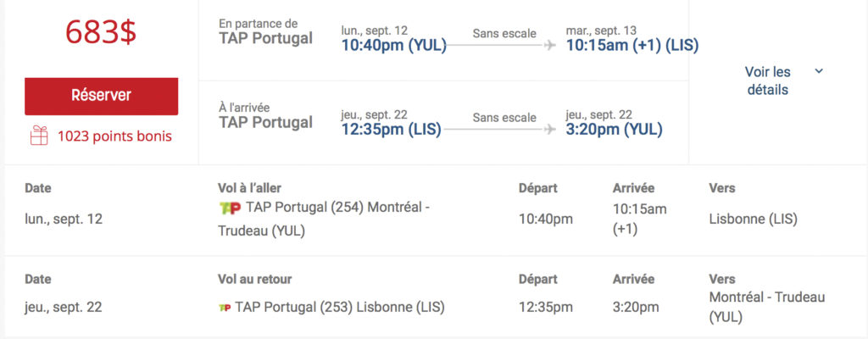Expand the Voir les détails section
The height and width of the screenshot is (339, 868).
[768, 81]
